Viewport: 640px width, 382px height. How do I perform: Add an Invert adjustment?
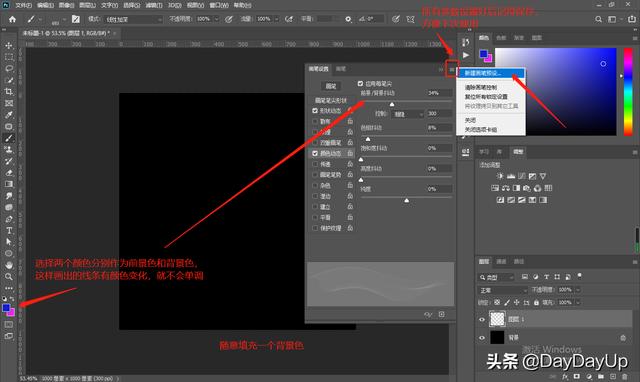pyautogui.click(x=500, y=200)
